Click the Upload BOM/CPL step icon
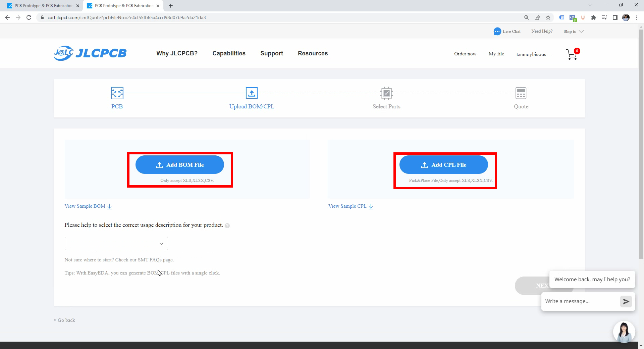Viewport: 644px width, 349px height. [x=252, y=93]
